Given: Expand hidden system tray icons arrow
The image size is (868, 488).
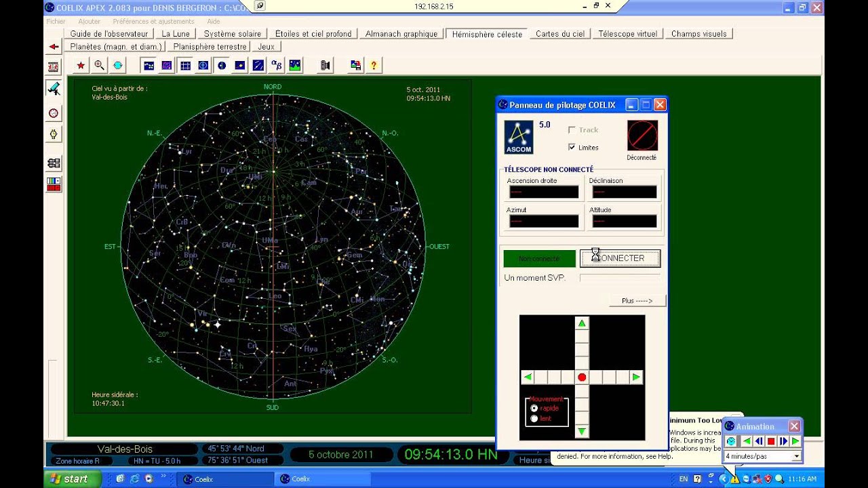Looking at the screenshot, I should [x=723, y=479].
